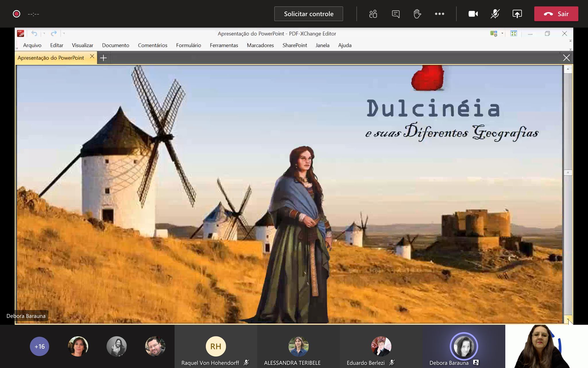Open the meeting chat panel
Viewport: 588px width, 368px height.
[396, 14]
